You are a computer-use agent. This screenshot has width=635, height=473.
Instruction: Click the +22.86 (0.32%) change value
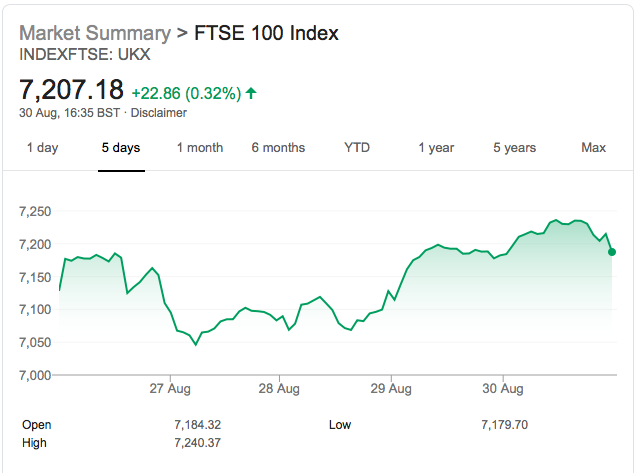186,94
